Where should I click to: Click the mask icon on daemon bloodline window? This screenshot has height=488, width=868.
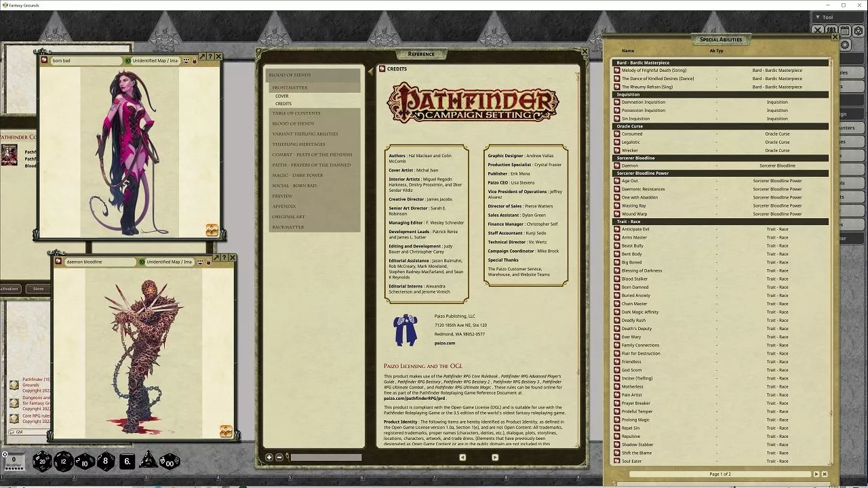200,262
